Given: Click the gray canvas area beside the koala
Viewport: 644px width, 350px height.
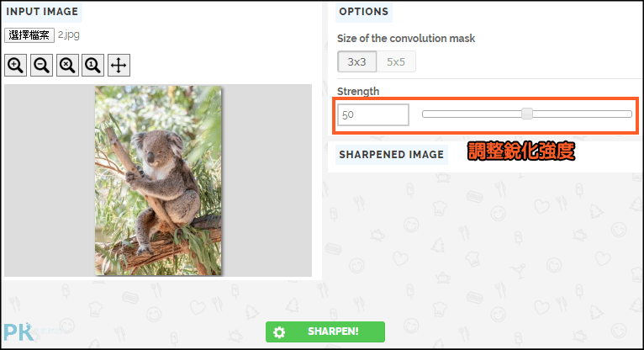Looking at the screenshot, I should pos(267,180).
